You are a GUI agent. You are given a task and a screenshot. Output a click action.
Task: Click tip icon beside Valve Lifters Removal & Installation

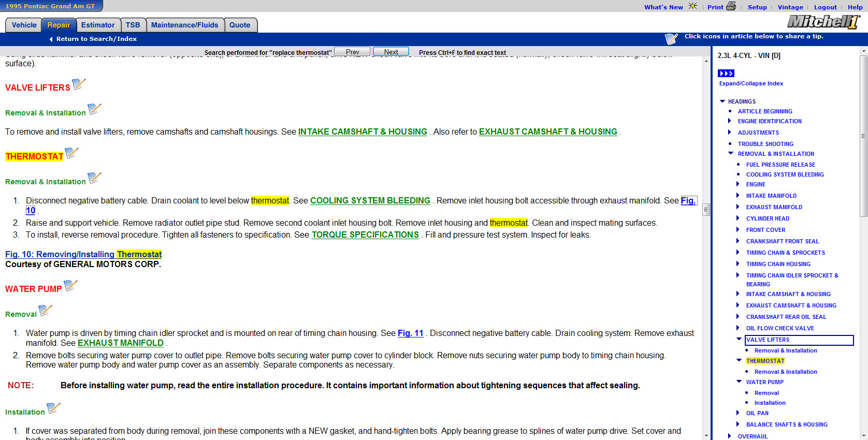pos(94,109)
